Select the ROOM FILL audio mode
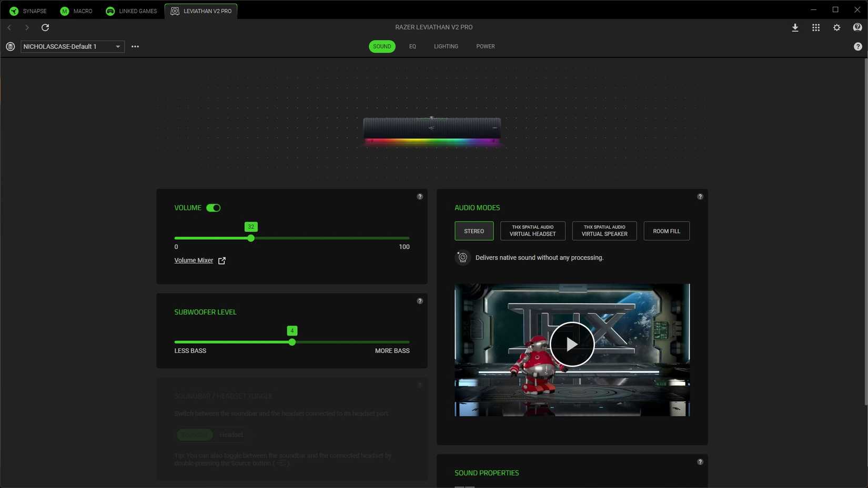868x488 pixels. 666,231
